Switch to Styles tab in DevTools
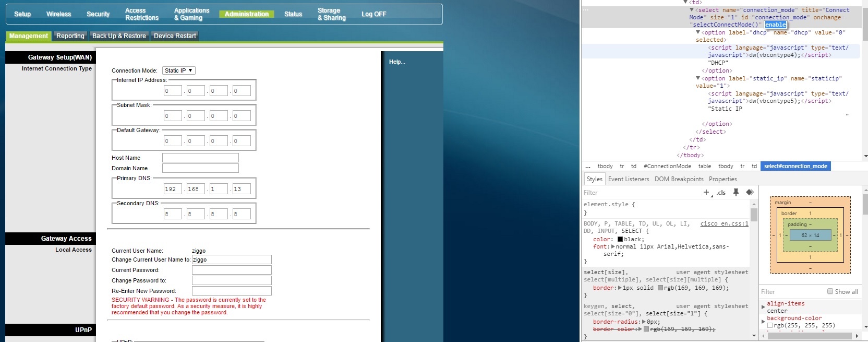The height and width of the screenshot is (342, 868). 594,179
